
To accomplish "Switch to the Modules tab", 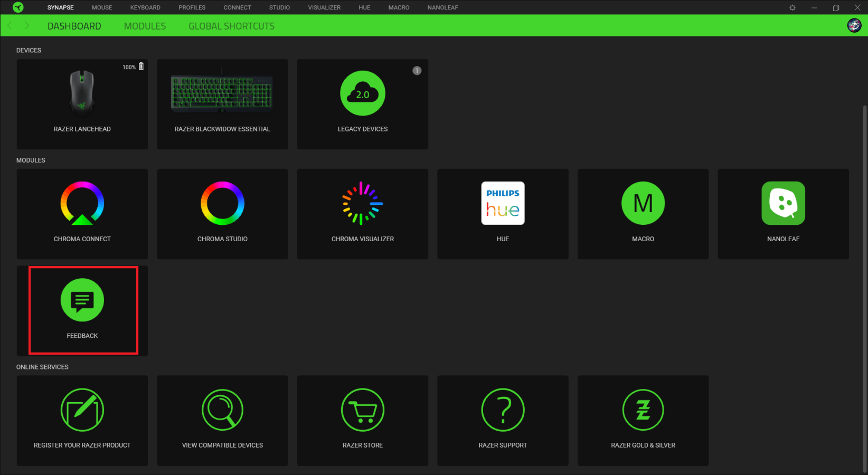I will [x=145, y=26].
